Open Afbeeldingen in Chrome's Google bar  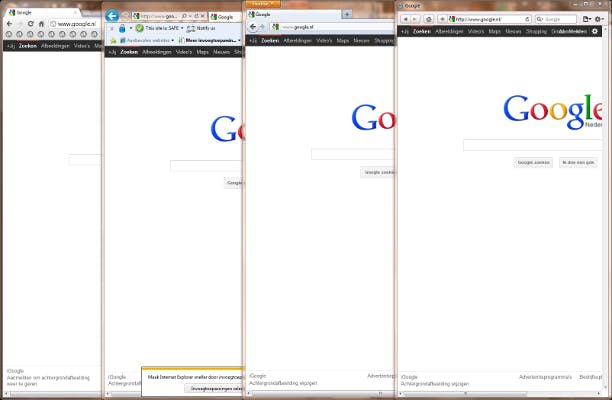coord(55,46)
